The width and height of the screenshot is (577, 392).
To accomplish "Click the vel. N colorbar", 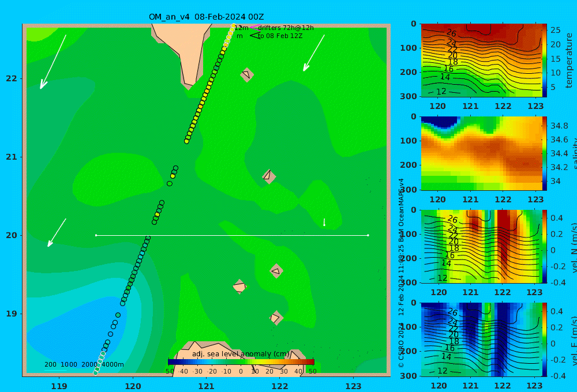I will point(545,246).
